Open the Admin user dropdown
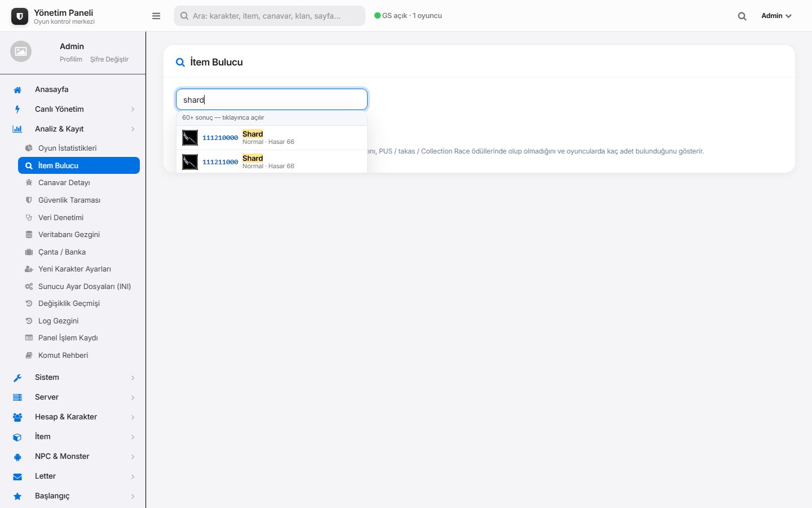The height and width of the screenshot is (508, 812). [x=776, y=16]
